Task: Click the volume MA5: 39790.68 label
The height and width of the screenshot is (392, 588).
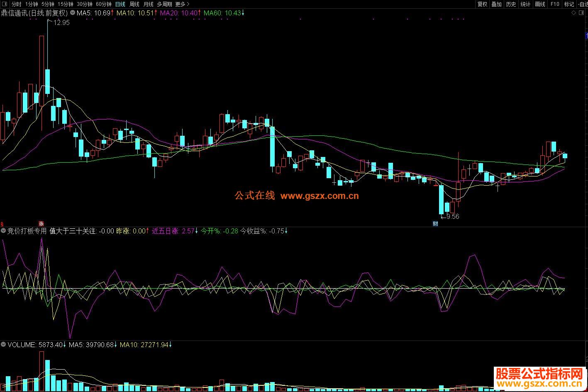Action: click(93, 345)
